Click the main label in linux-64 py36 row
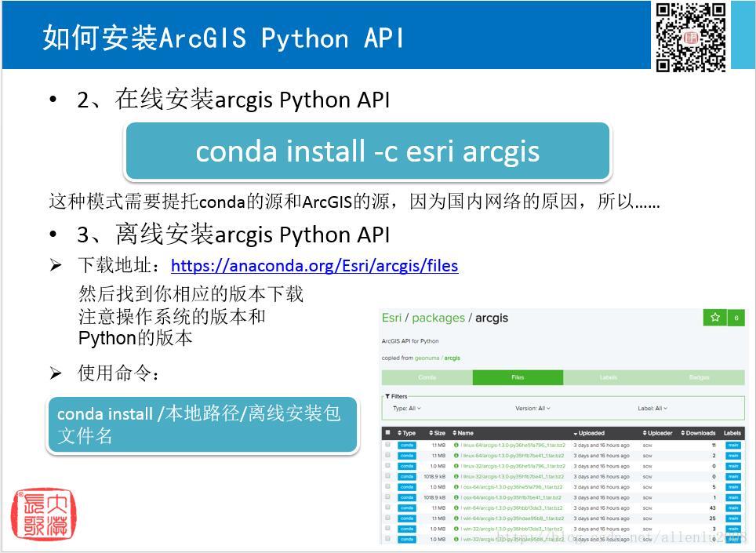 (x=732, y=445)
